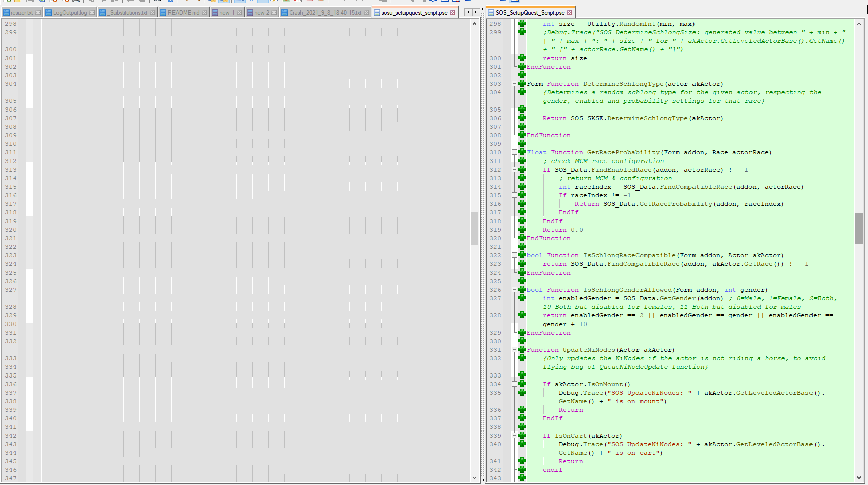Click the green plus marker on line 302
The image size is (868, 485).
click(x=522, y=75)
